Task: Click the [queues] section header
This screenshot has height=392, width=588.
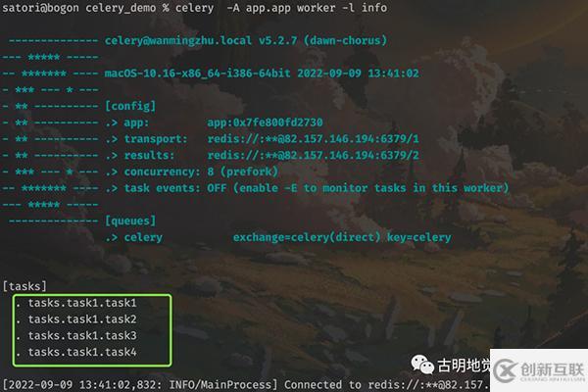Action: (x=130, y=220)
